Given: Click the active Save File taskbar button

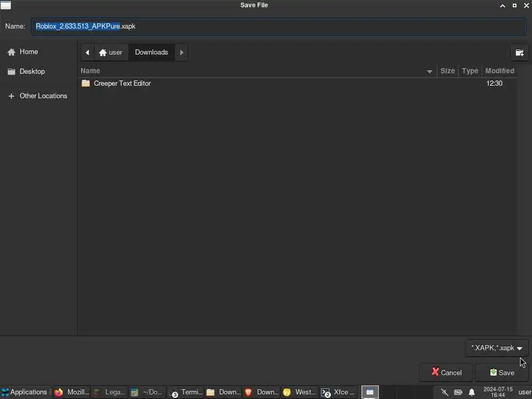Looking at the screenshot, I should (370, 392).
